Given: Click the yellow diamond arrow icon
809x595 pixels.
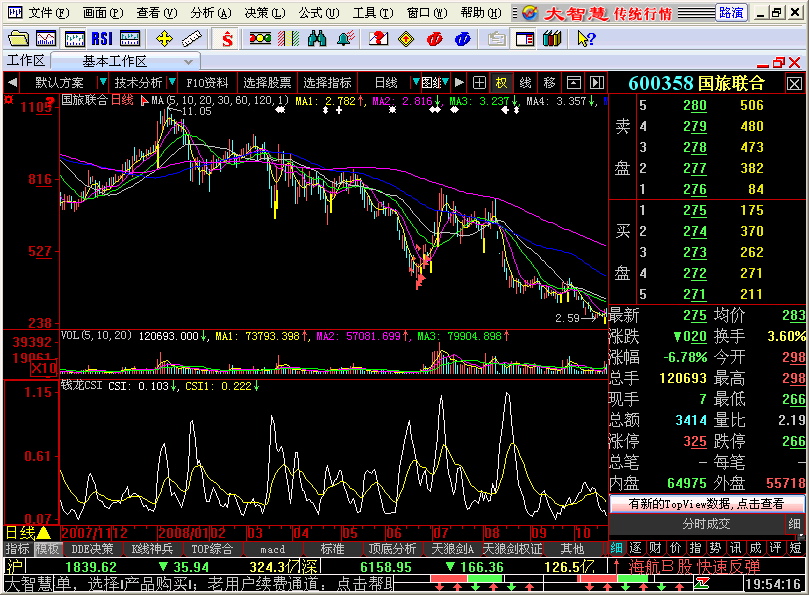Looking at the screenshot, I should (x=406, y=39).
